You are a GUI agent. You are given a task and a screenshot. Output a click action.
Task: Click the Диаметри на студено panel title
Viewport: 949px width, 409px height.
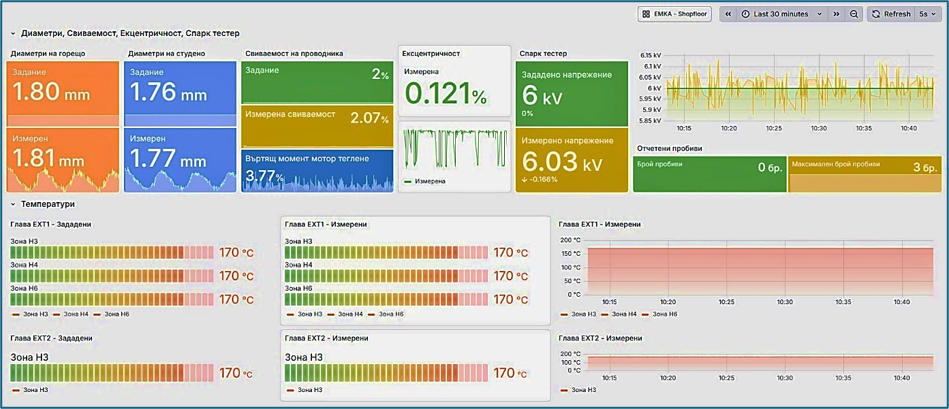point(166,53)
